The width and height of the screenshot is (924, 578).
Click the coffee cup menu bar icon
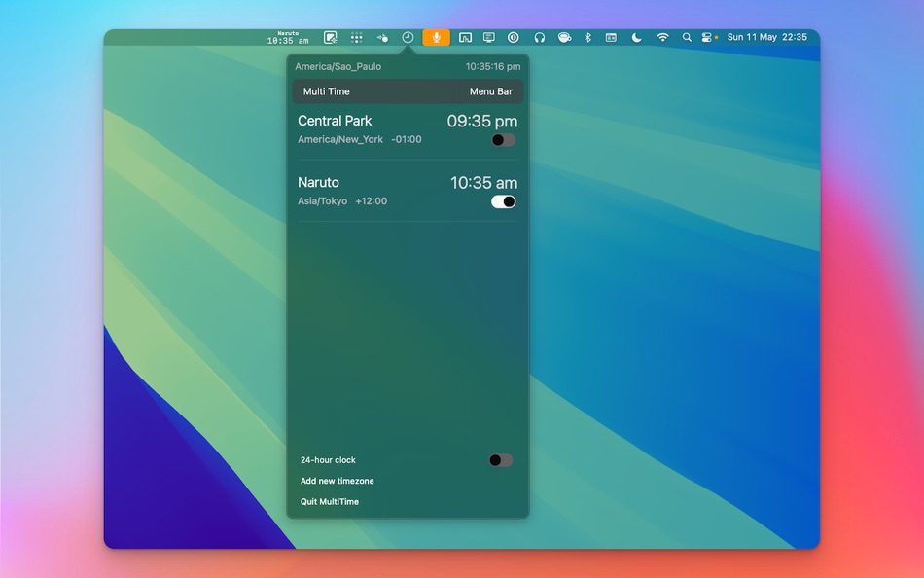(x=564, y=38)
